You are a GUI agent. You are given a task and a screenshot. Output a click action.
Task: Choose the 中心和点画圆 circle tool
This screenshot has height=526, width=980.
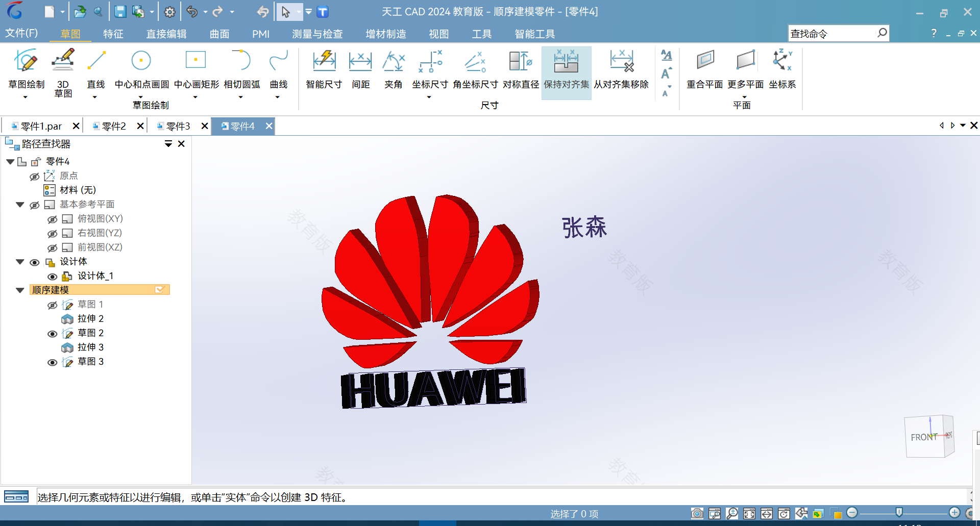point(141,69)
